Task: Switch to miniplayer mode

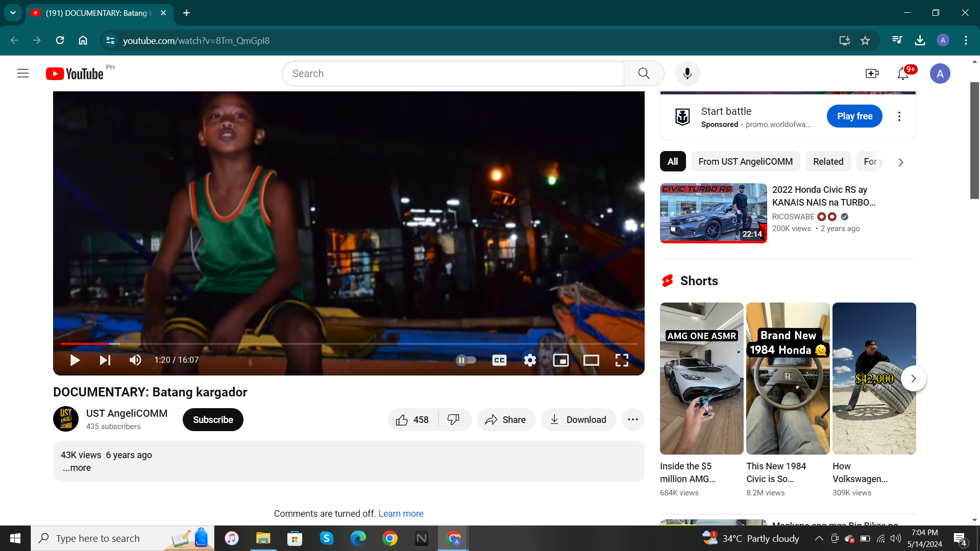Action: coord(560,360)
